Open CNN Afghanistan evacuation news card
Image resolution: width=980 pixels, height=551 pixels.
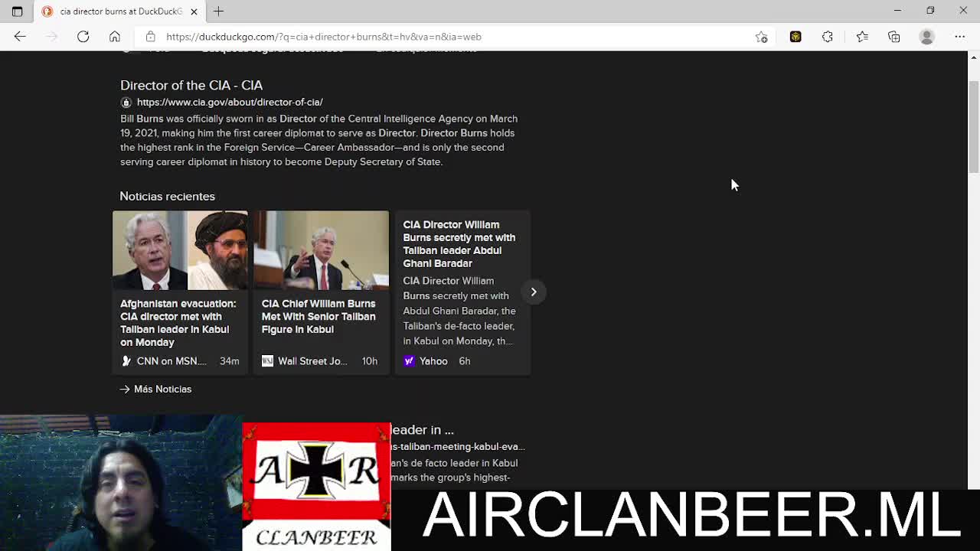(x=180, y=292)
